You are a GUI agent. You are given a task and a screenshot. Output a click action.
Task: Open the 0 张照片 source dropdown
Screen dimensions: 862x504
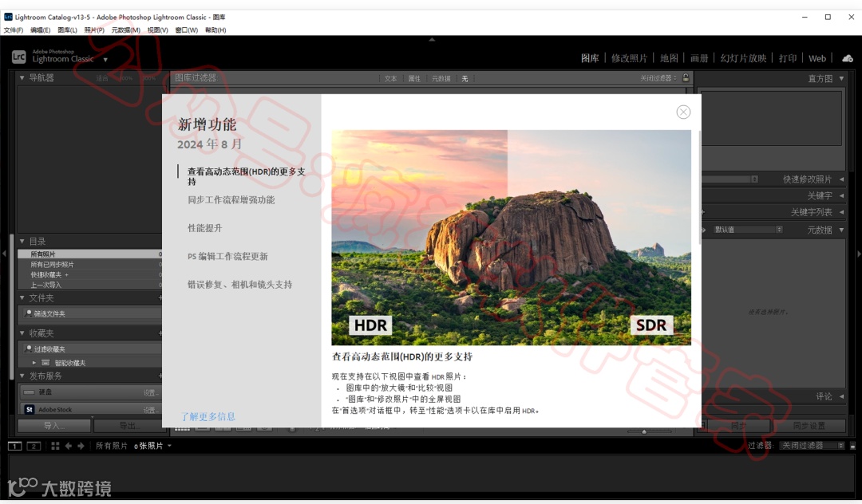coord(169,446)
